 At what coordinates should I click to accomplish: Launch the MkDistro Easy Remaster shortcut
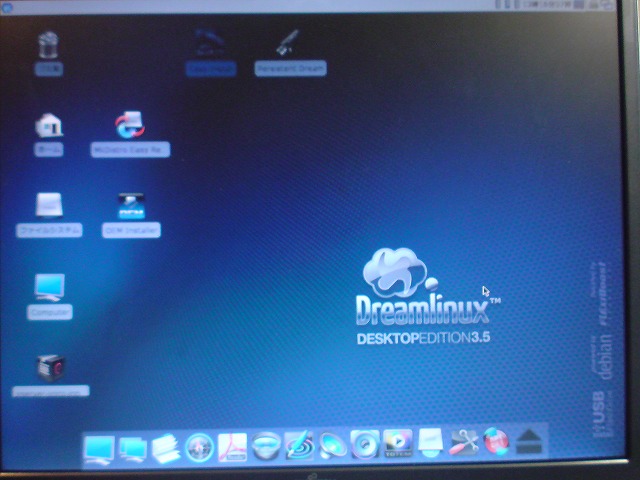point(130,124)
